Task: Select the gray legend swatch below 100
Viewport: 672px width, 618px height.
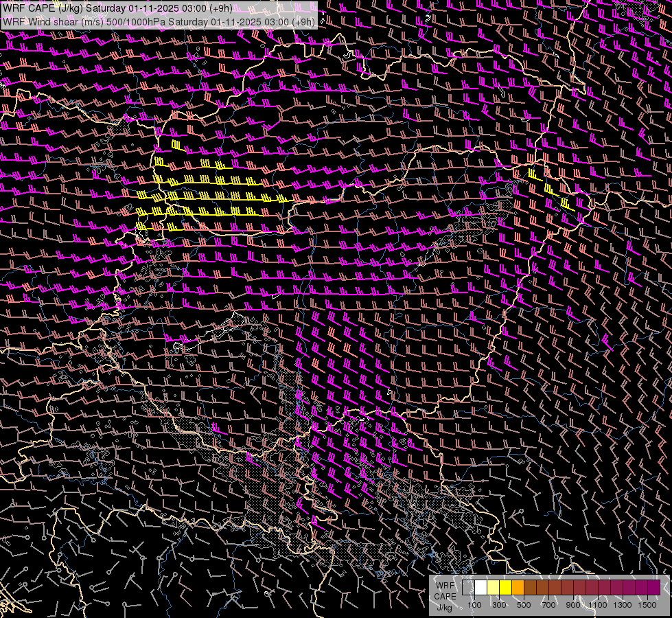Action: click(x=468, y=588)
